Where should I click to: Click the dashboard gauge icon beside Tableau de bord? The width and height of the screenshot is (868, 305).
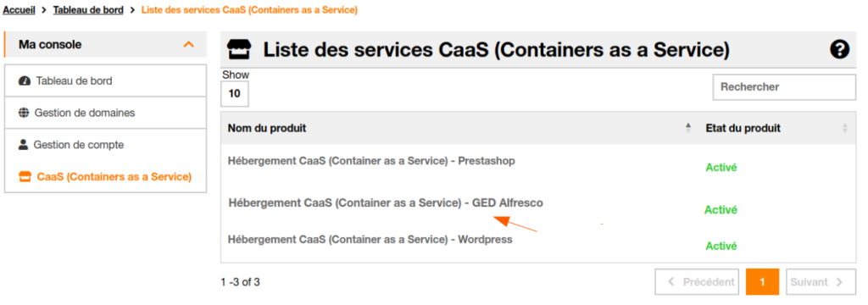pyautogui.click(x=25, y=80)
